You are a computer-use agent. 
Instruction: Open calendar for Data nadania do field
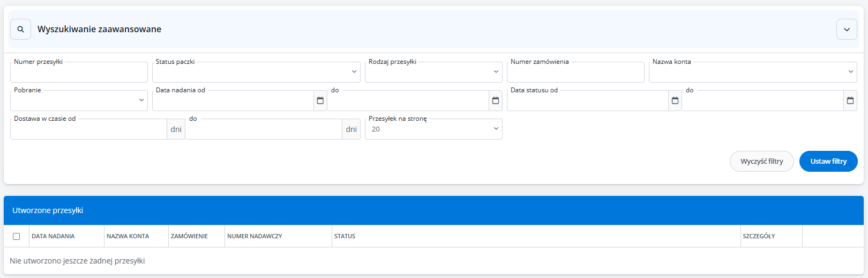(495, 100)
